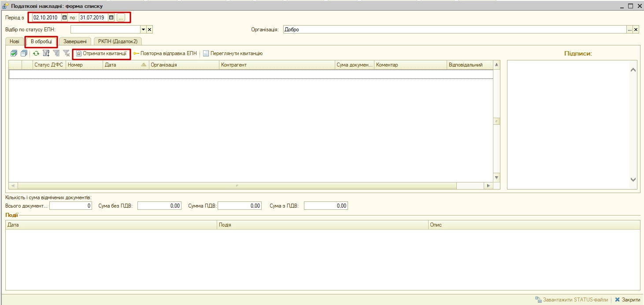Clear the ЕПН status filter with X
Screen dimensions: 644x305
coord(149,30)
